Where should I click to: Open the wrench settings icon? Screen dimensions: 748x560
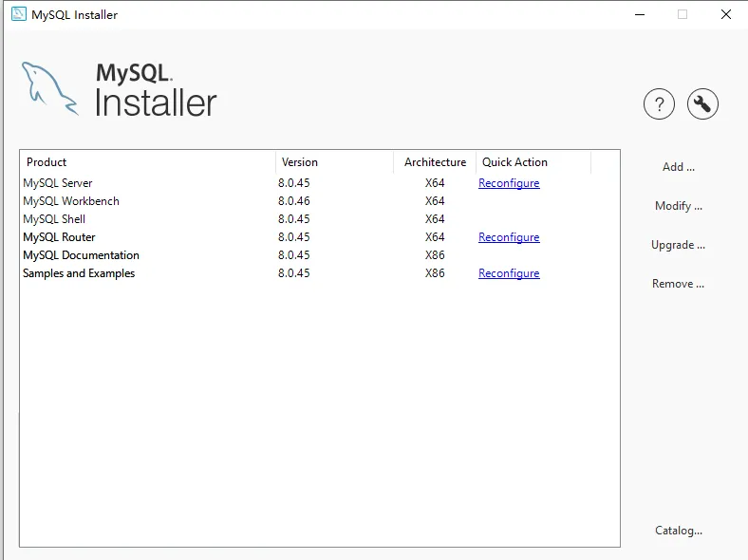tap(702, 104)
